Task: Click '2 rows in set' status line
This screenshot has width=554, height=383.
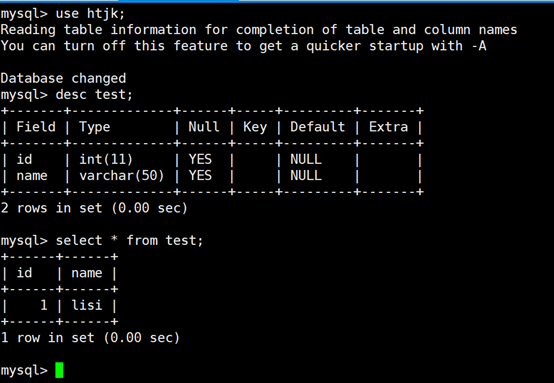Action: tap(94, 208)
